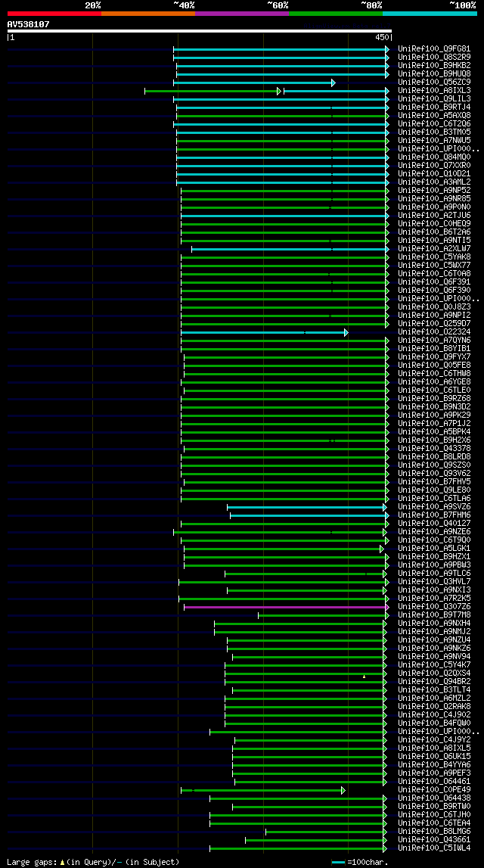Click the cyan alignment bar of A2XLW7

[289, 249]
